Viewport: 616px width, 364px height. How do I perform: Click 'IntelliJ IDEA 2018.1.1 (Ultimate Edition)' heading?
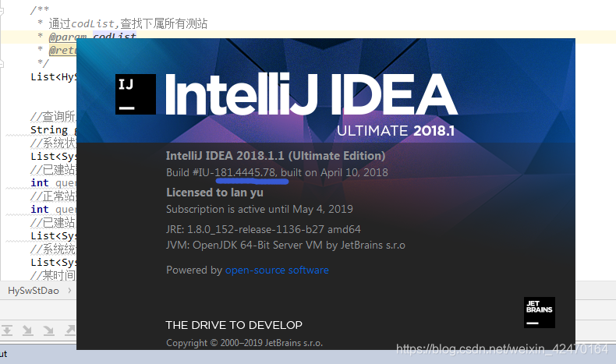click(x=275, y=155)
